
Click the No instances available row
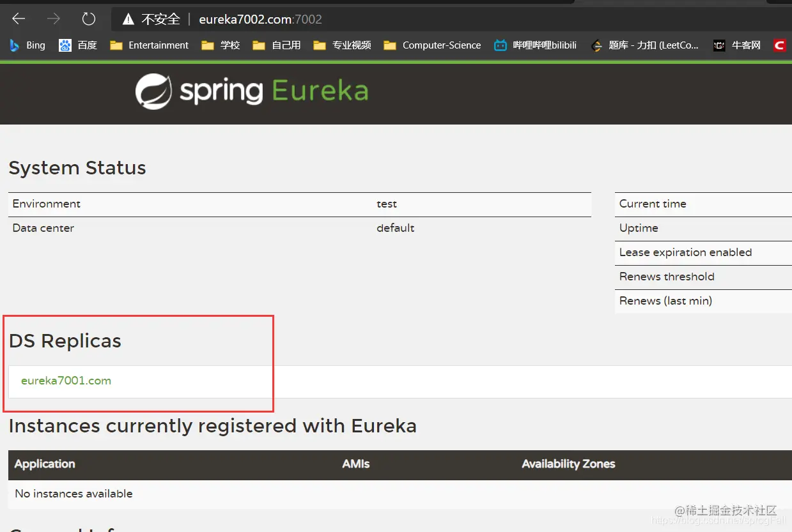click(400, 494)
